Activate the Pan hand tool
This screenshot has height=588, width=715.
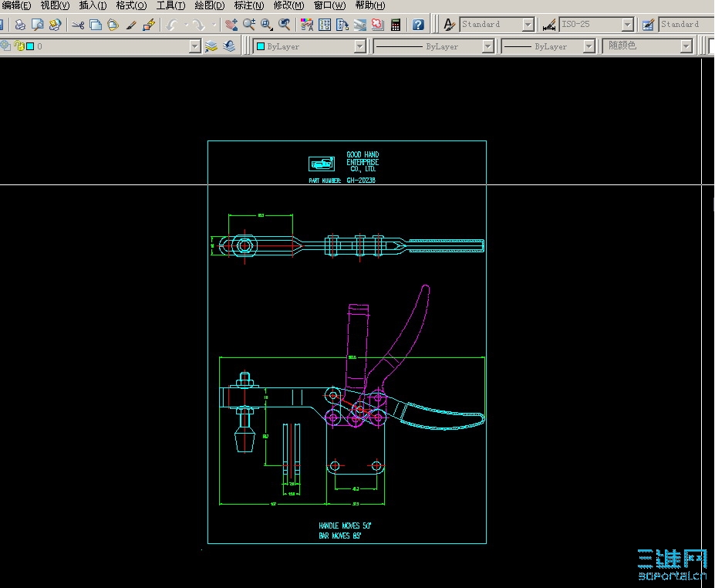coord(231,25)
